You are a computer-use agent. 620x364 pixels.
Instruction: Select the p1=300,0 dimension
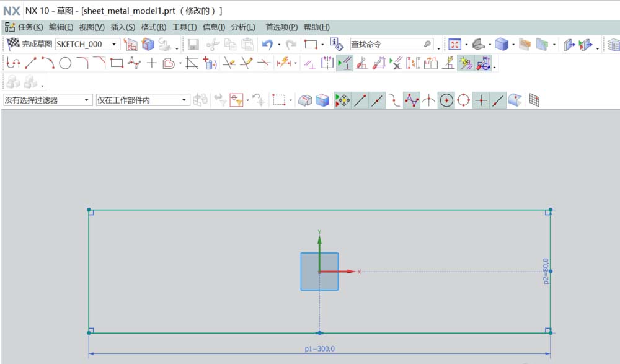pyautogui.click(x=319, y=349)
